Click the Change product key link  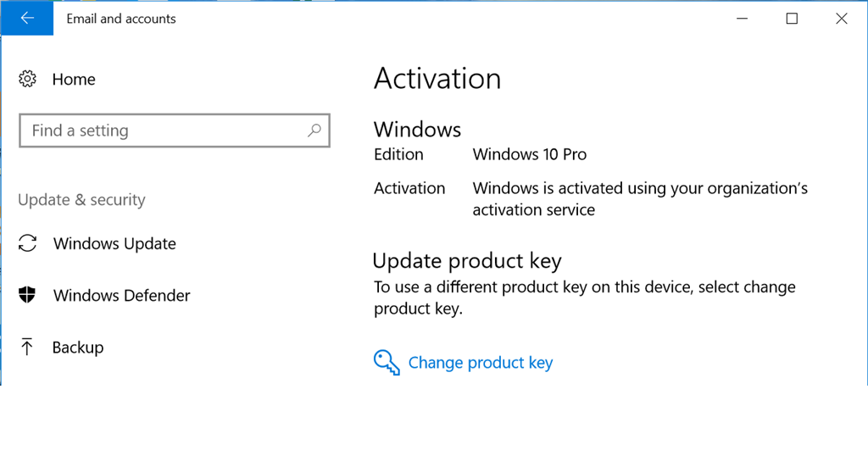(481, 363)
